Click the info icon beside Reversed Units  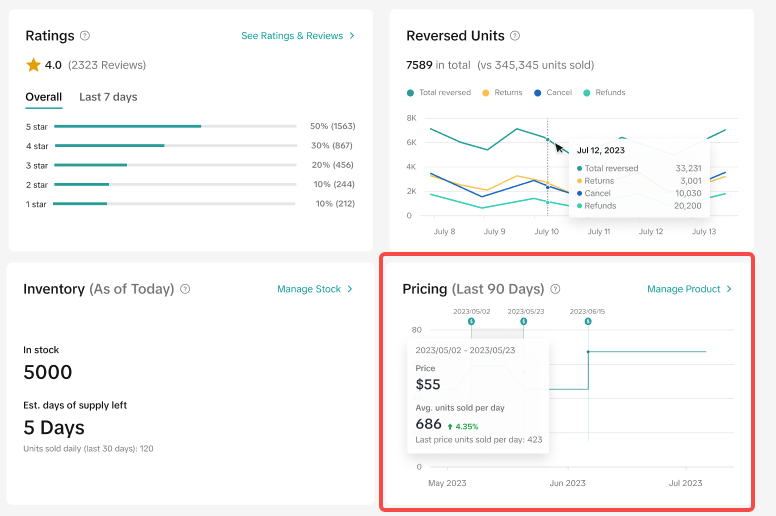point(515,36)
